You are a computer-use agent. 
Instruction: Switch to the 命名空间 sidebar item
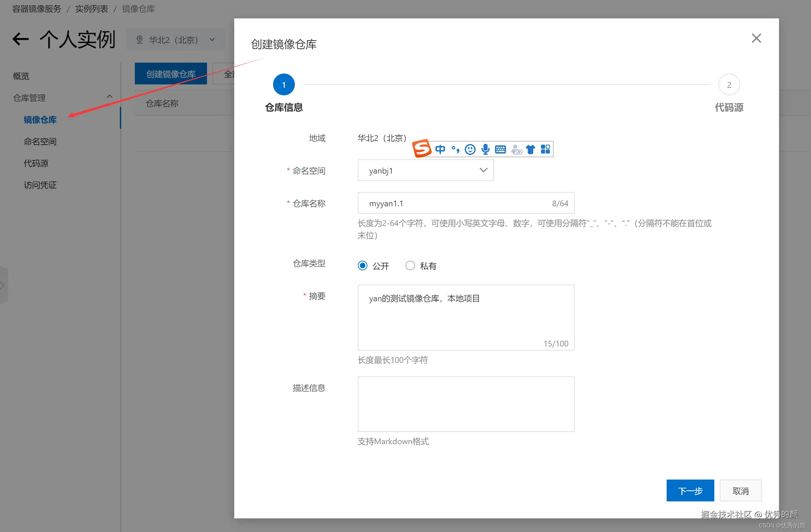(40, 141)
